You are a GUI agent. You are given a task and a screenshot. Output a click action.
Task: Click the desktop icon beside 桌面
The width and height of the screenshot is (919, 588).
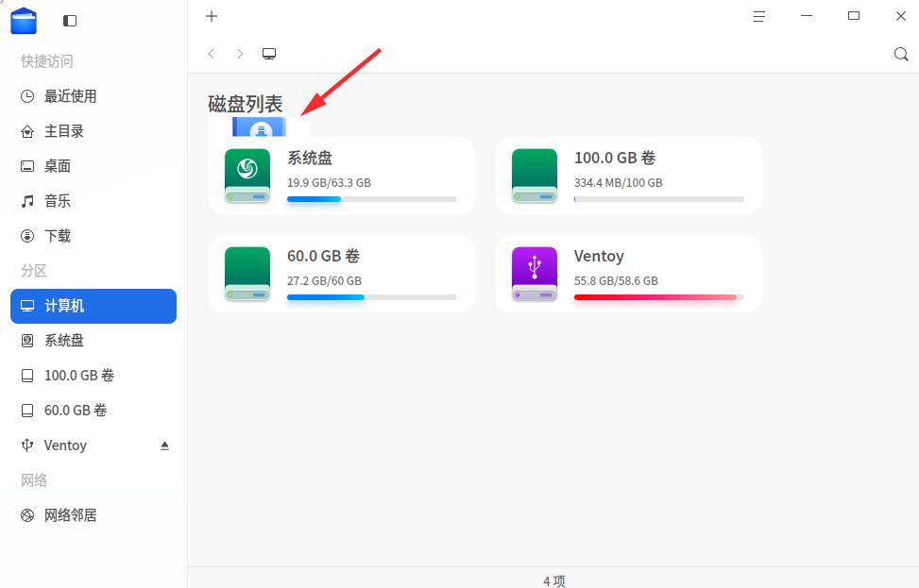pos(27,166)
